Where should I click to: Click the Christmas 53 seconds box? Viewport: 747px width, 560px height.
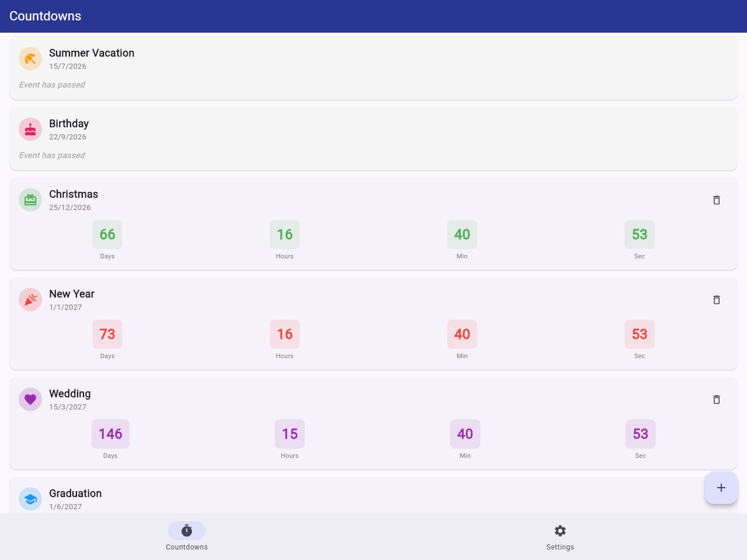click(640, 235)
